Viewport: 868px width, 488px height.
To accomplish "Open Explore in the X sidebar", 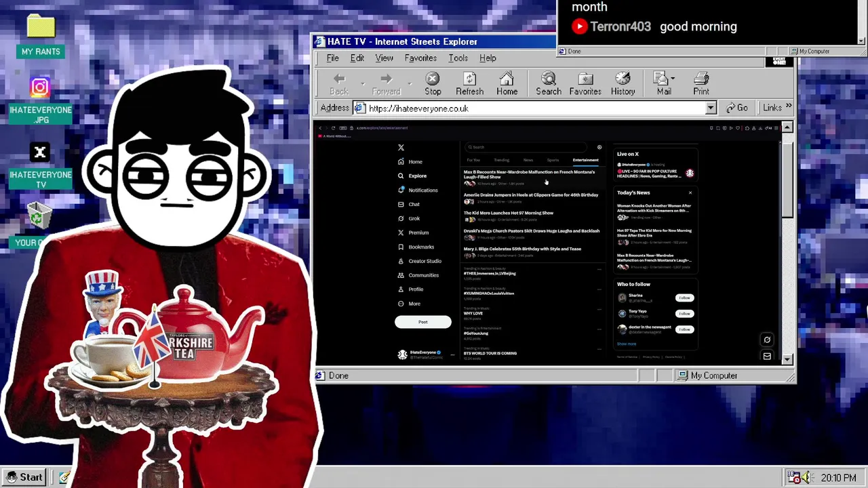I will pos(412,176).
